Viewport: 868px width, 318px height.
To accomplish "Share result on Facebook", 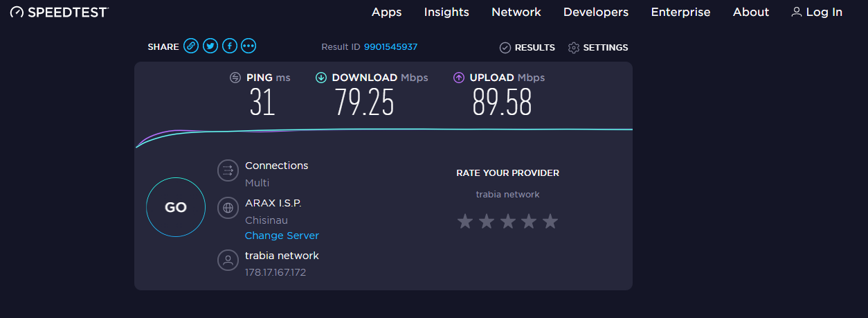I will (230, 46).
